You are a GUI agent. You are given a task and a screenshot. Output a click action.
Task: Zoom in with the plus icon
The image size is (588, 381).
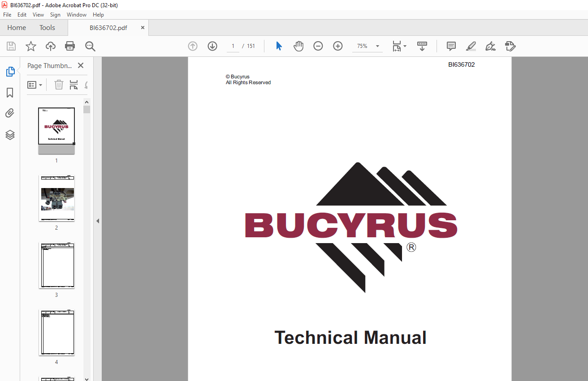(338, 46)
